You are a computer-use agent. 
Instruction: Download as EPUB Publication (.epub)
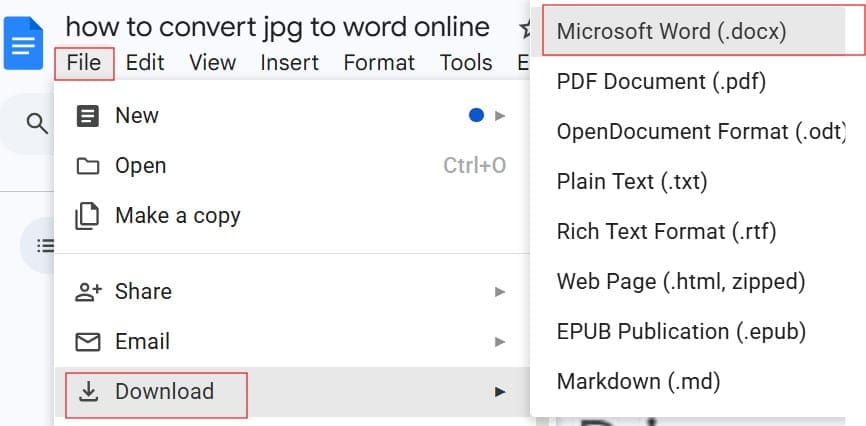pyautogui.click(x=688, y=332)
